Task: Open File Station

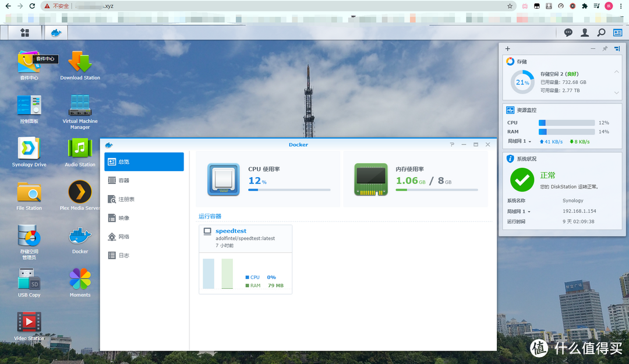Action: coord(29,196)
